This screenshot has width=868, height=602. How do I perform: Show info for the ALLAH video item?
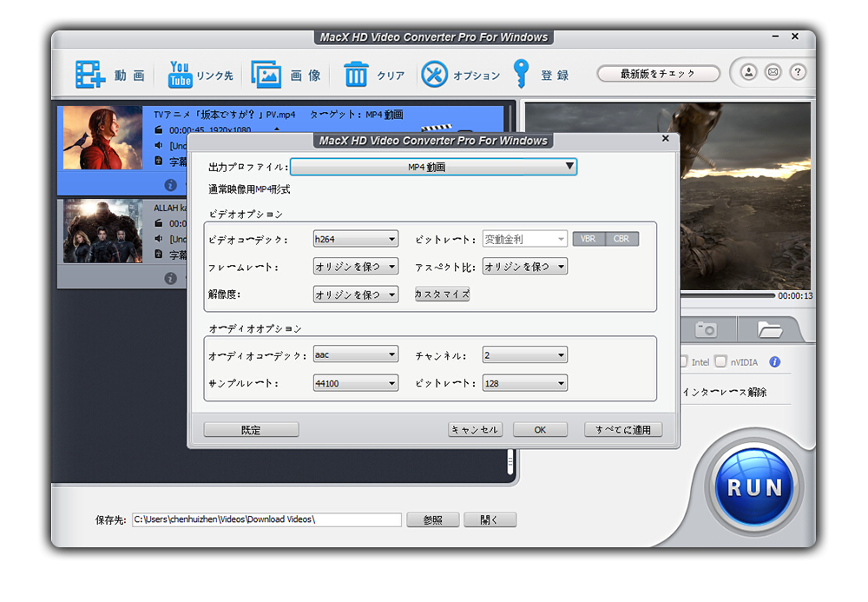tap(170, 278)
